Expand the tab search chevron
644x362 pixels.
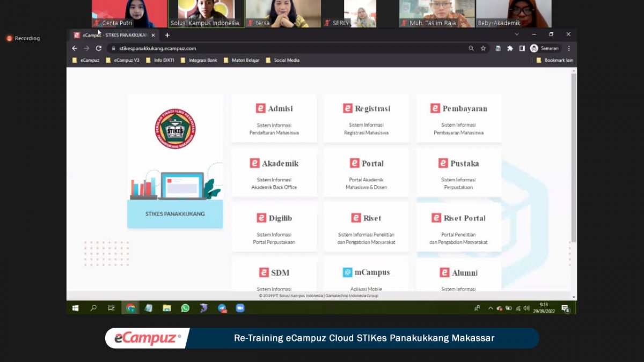(x=517, y=34)
